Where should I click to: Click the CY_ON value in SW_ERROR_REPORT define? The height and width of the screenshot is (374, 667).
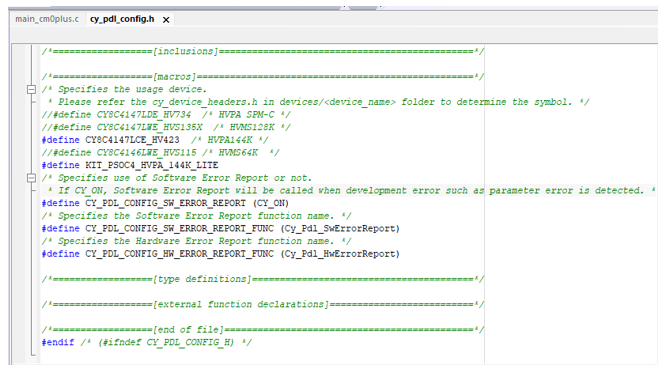(271, 203)
